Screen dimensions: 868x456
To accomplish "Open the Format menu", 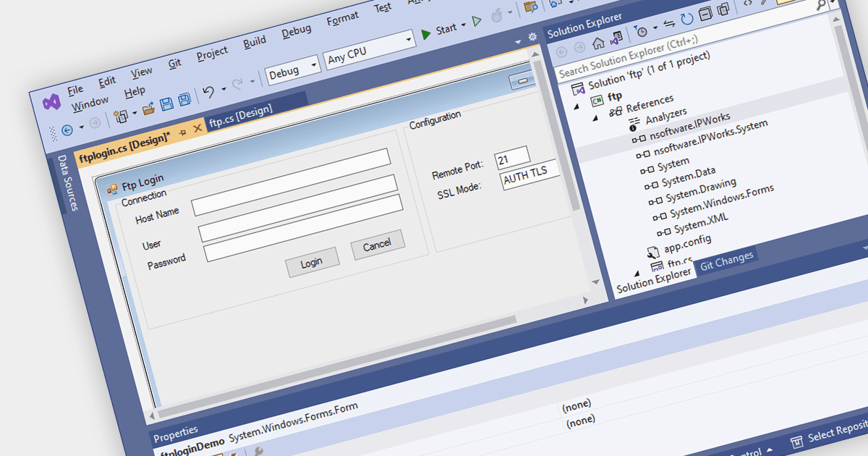I will click(x=342, y=19).
